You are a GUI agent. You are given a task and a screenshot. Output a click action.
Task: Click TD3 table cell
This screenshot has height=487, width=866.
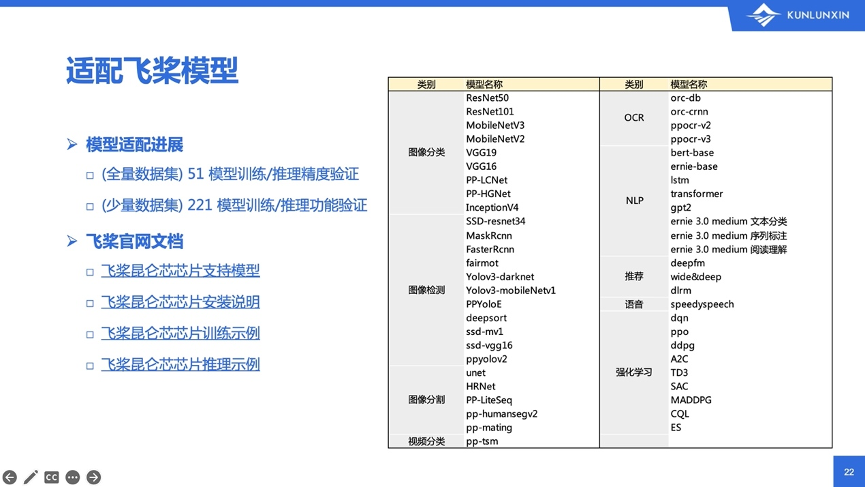point(679,373)
